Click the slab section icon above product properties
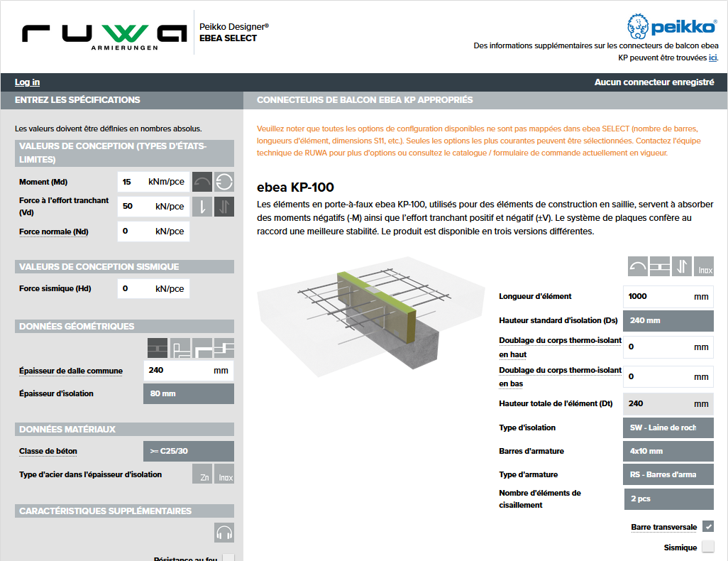This screenshot has height=561, width=728. pyautogui.click(x=660, y=266)
